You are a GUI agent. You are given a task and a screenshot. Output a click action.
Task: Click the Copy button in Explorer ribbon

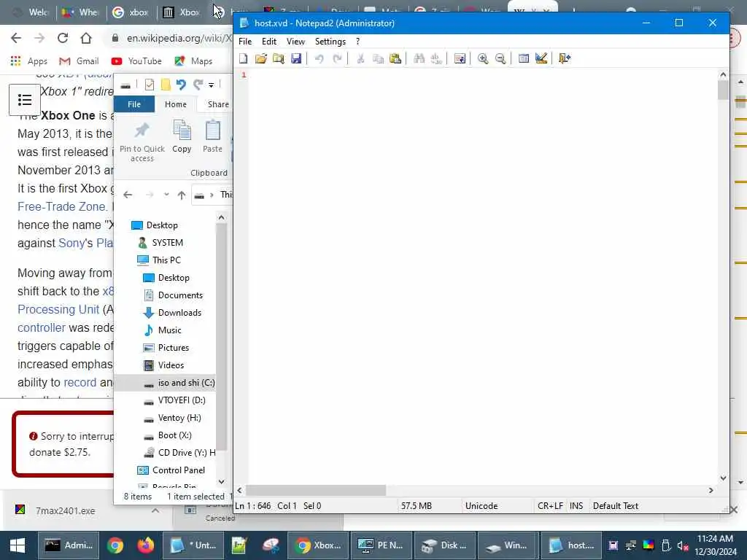[x=182, y=136]
